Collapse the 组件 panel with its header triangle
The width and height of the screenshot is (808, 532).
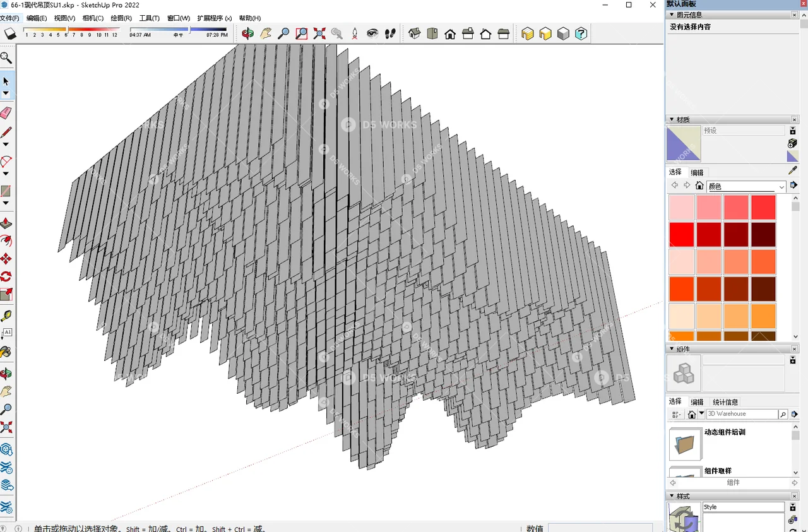[671, 348]
